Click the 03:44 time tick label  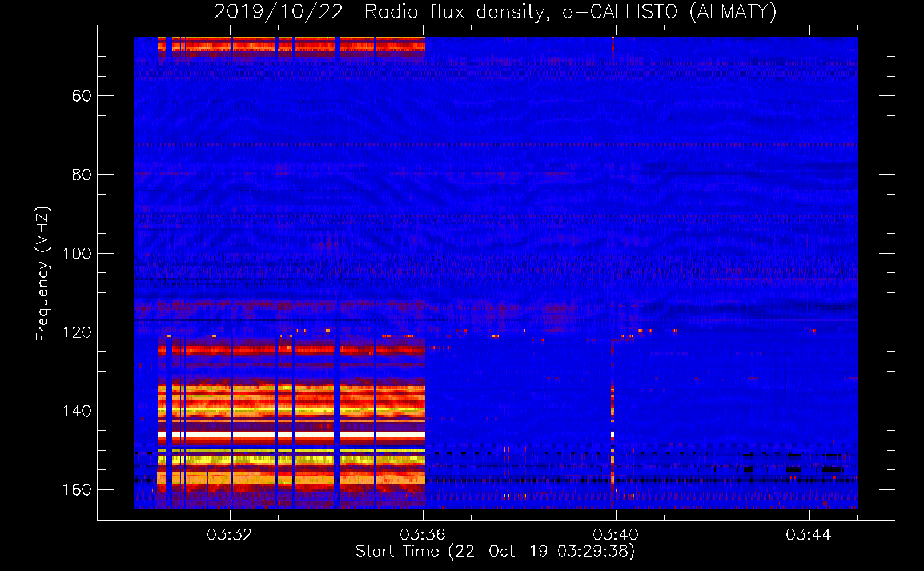click(x=809, y=535)
